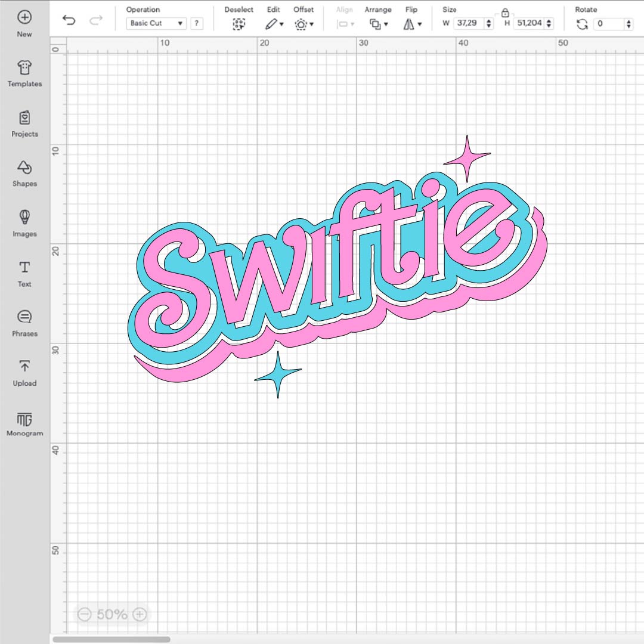Open the Arrange menu

pyautogui.click(x=378, y=24)
